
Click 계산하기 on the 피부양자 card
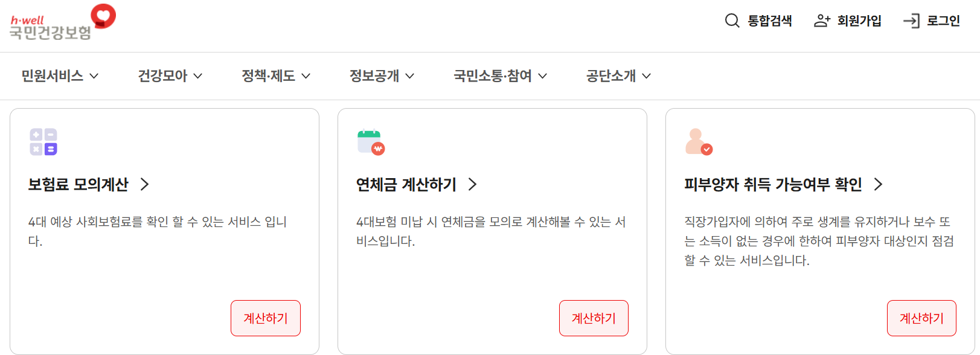[x=921, y=318]
